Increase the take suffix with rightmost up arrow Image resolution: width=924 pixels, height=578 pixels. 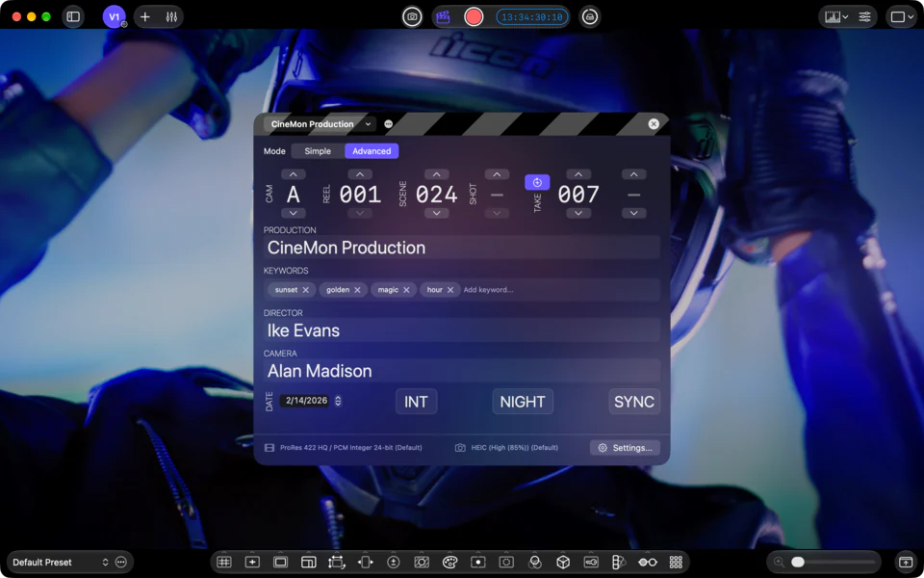[x=633, y=174]
